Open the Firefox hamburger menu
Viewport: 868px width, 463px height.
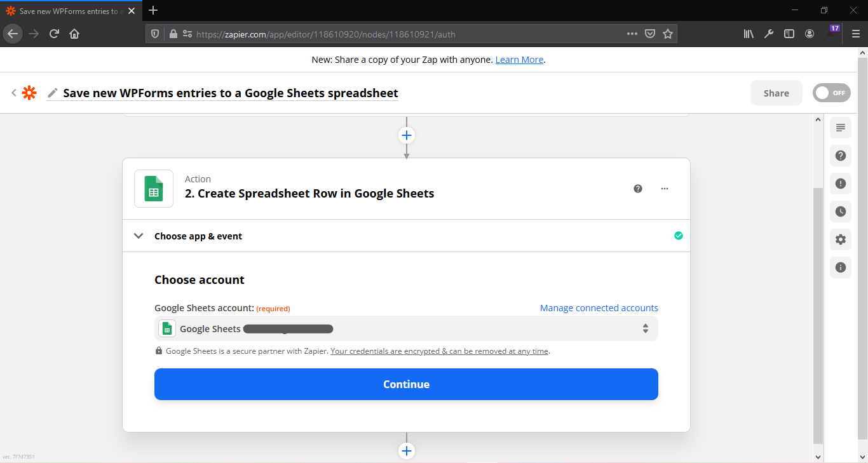click(856, 34)
